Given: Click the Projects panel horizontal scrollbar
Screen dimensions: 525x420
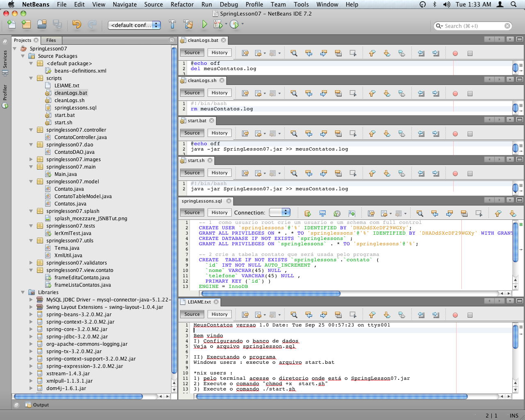Looking at the screenshot, I should pos(78,397).
